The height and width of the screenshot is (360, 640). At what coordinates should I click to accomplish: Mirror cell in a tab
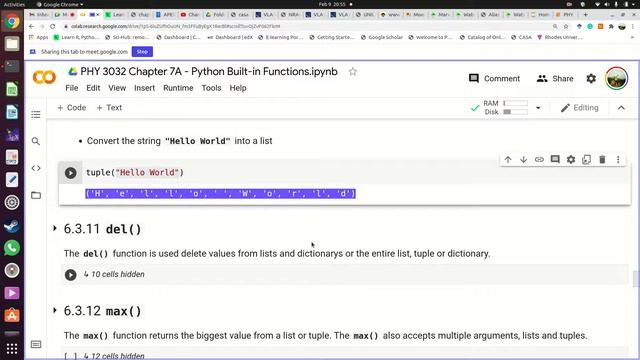point(587,160)
